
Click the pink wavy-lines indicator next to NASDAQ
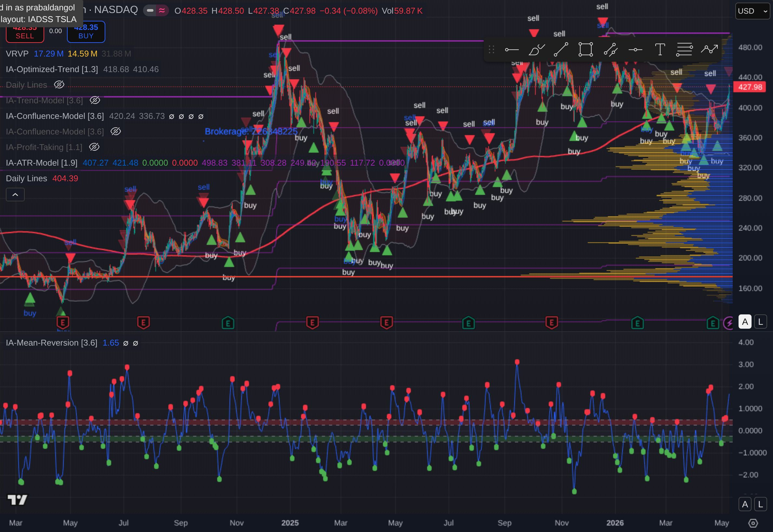162,11
